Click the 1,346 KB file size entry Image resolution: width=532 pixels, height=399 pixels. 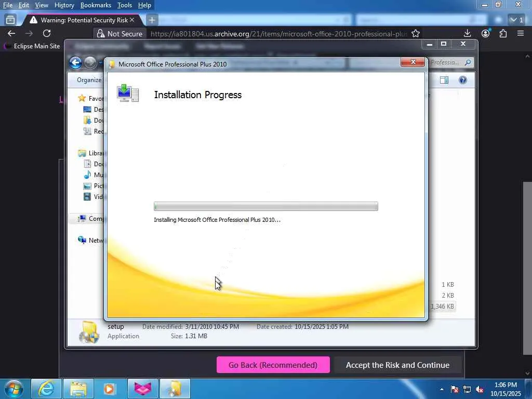point(443,307)
